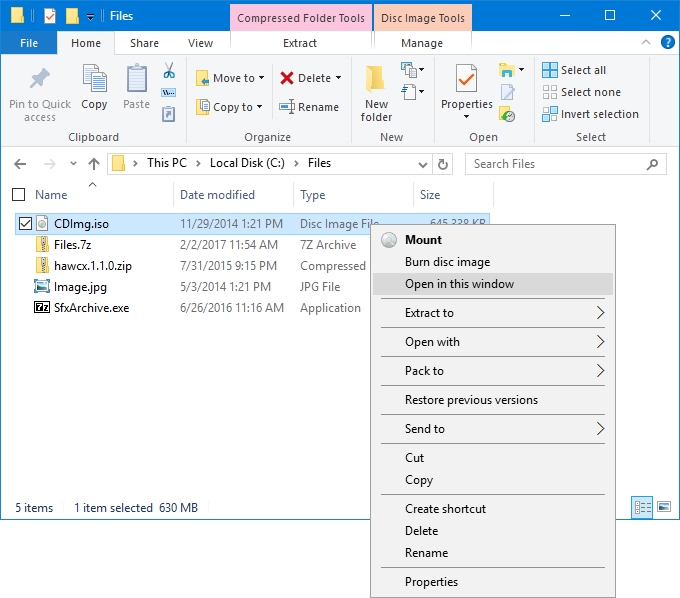Switch to Large icons view in status bar

pyautogui.click(x=664, y=507)
